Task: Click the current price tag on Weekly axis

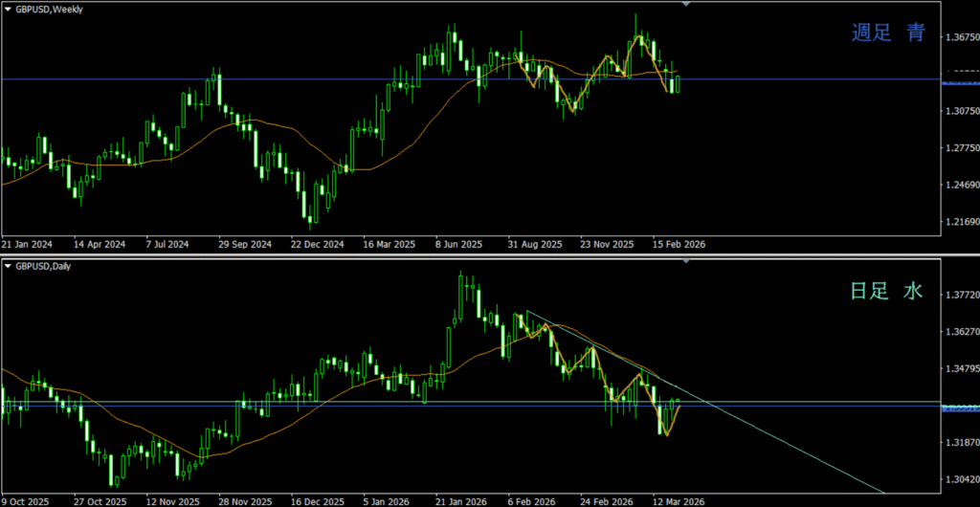Action: point(960,84)
